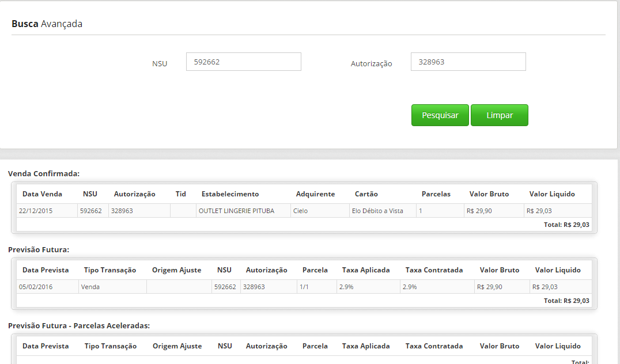
Task: Select 2.9% under Taxa Contratada
Action: point(437,287)
